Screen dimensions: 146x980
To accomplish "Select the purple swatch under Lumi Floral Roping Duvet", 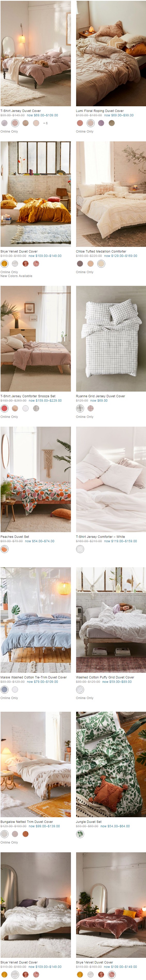I will (101, 123).
